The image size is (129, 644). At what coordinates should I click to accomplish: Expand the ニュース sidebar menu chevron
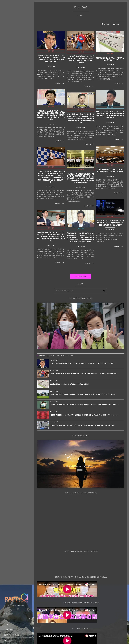tap(30, 619)
